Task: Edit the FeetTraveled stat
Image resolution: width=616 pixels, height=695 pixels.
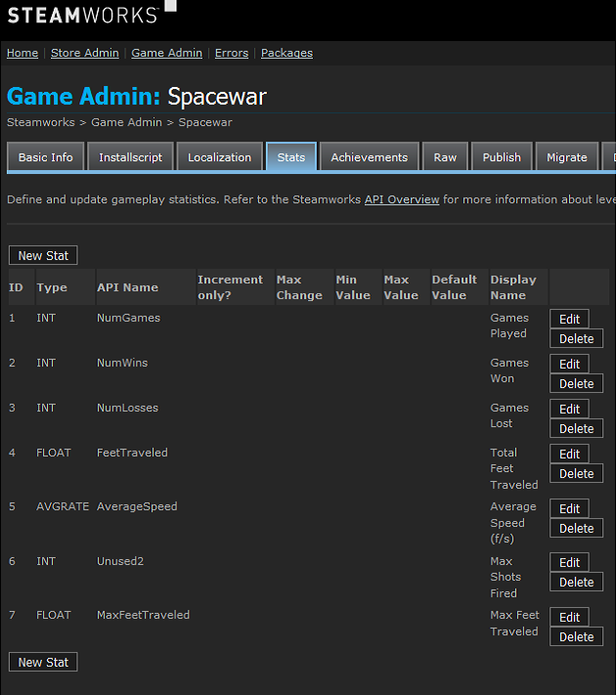Action: tap(569, 454)
